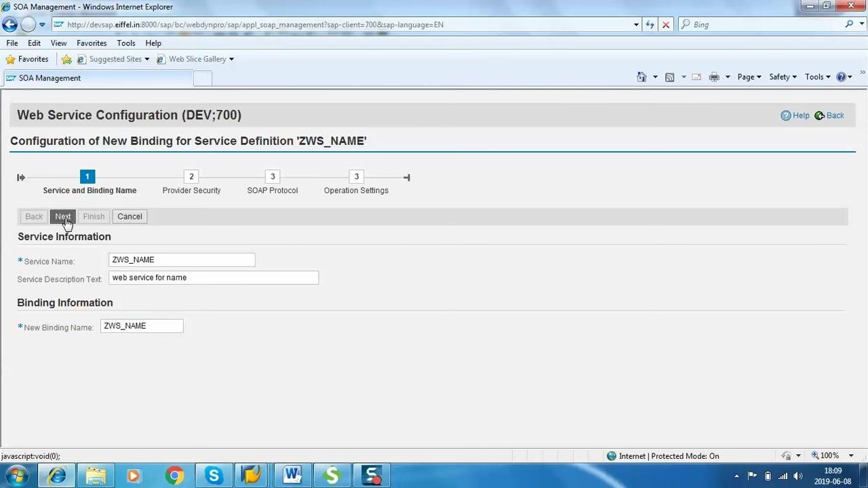Click the Cancel button
Screen dimensions: 868x488
click(x=130, y=216)
